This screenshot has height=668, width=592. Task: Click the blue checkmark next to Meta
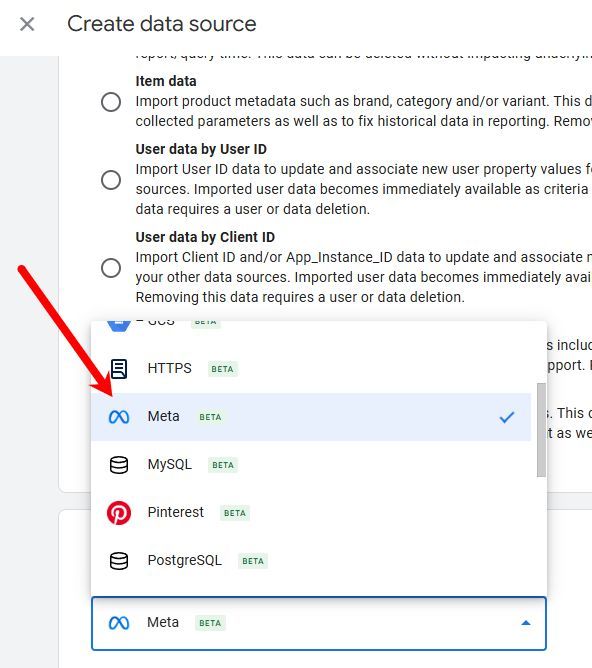coord(507,417)
